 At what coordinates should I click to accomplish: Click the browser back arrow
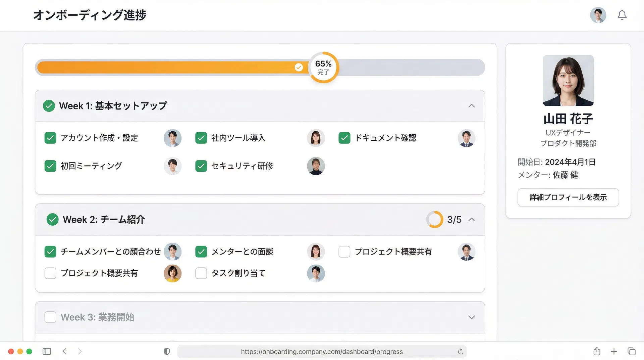coord(65,351)
